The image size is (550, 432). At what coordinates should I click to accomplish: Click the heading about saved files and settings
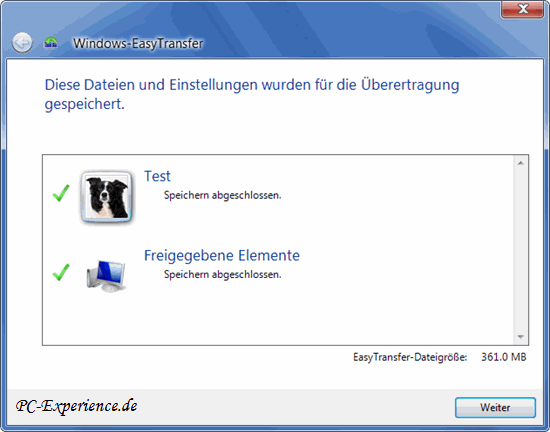(252, 94)
